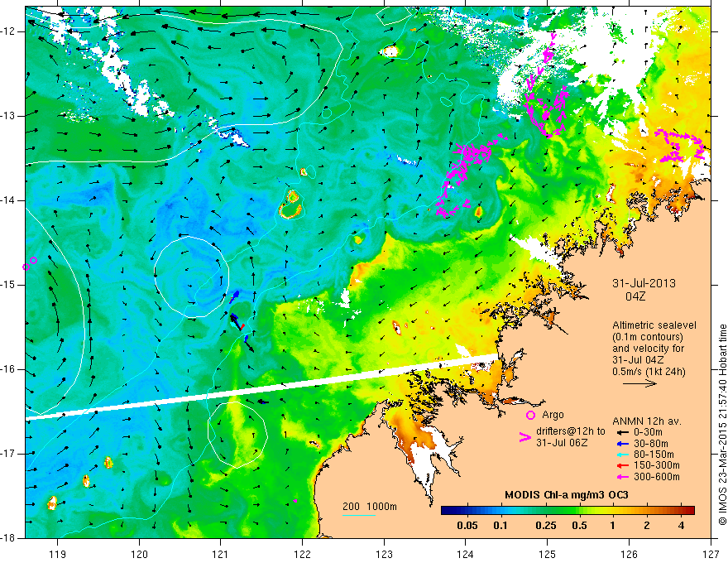Viewport: 728px width, 563px height.
Task: Click the '(0.1m contours)' text
Action: pos(647,337)
